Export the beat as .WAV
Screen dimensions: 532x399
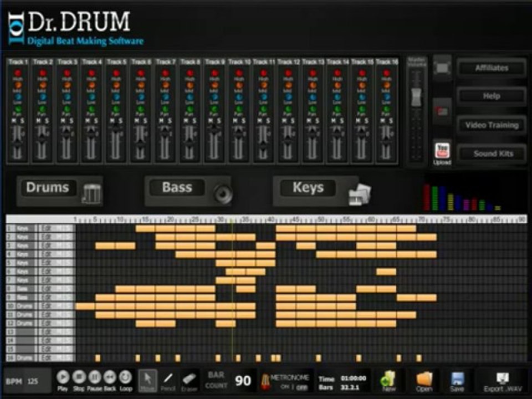click(503, 381)
